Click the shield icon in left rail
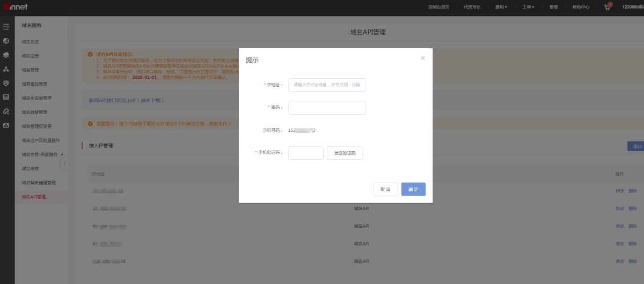The image size is (644, 284). tap(6, 83)
